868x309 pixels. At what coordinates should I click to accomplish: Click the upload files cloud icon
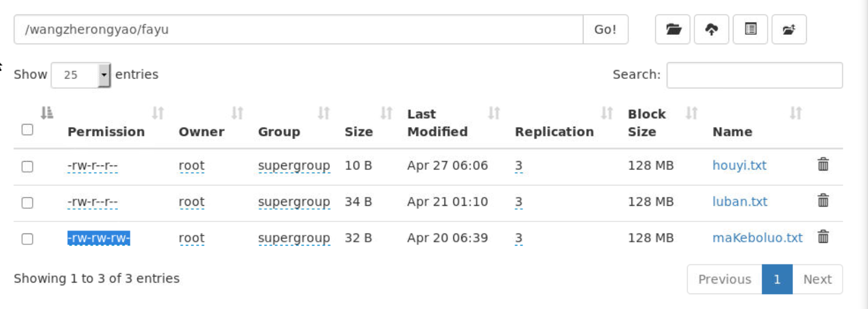tap(711, 29)
